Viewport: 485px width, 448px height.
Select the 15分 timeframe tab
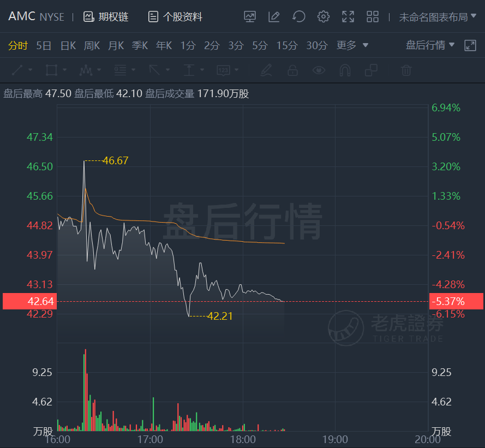[287, 46]
